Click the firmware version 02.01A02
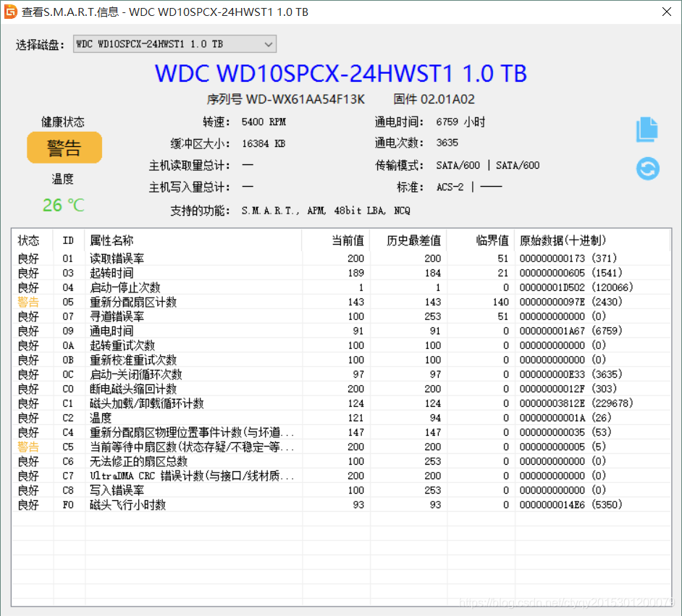This screenshot has height=616, width=682. 447,100
